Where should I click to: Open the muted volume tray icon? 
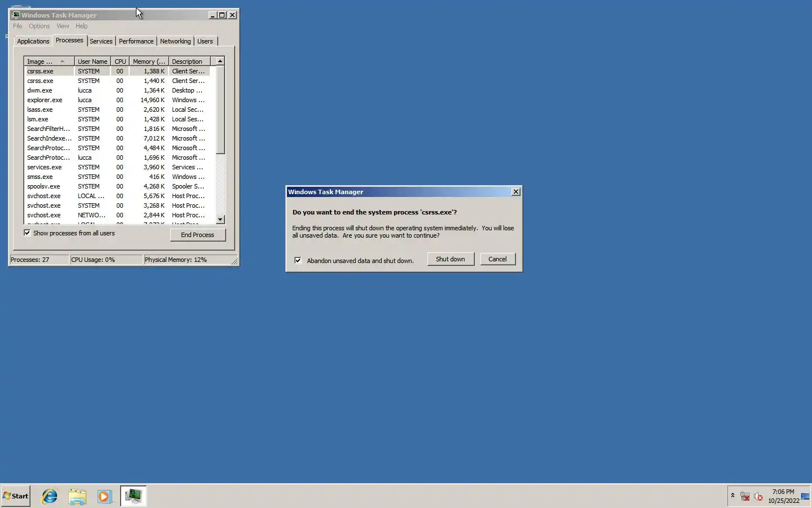click(x=758, y=497)
